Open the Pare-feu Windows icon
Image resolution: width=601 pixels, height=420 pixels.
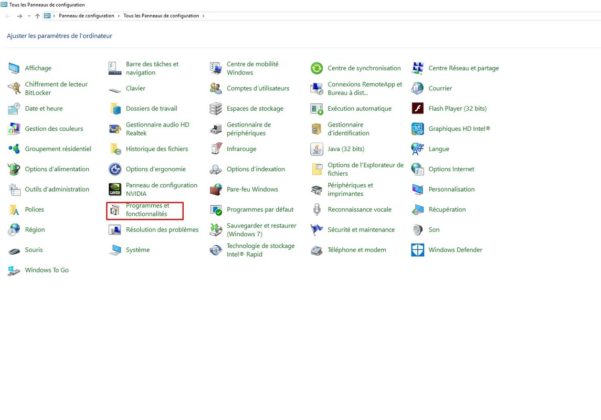pos(216,189)
